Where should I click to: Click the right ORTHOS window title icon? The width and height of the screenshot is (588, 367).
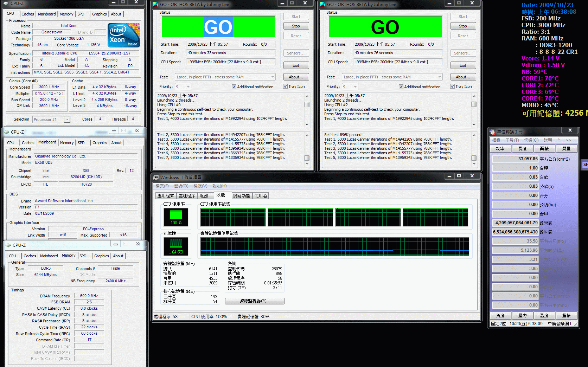click(x=322, y=4)
